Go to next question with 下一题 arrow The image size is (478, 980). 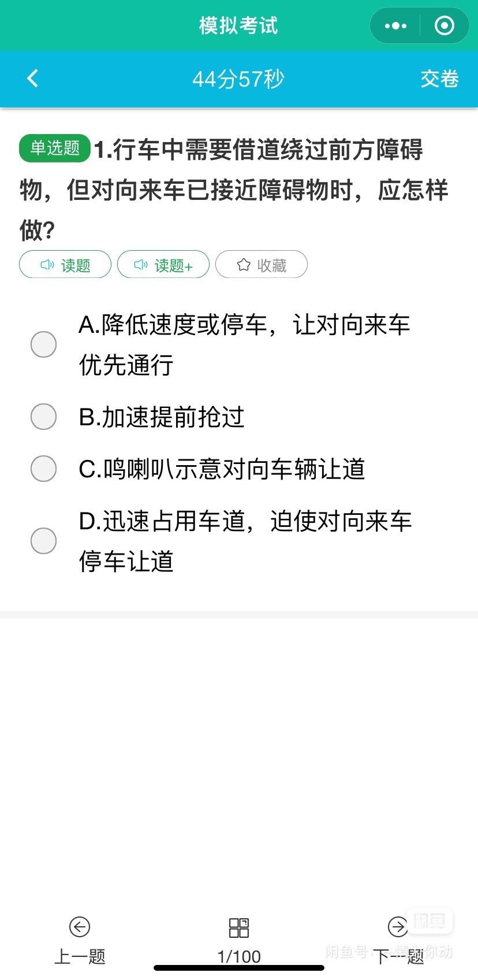(397, 927)
